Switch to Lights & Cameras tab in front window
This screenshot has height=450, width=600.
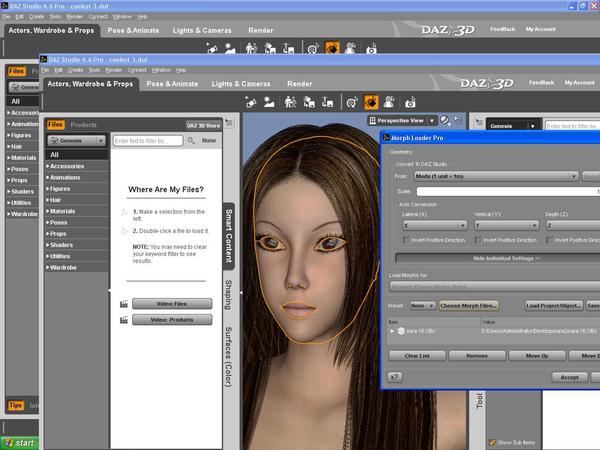pos(241,84)
